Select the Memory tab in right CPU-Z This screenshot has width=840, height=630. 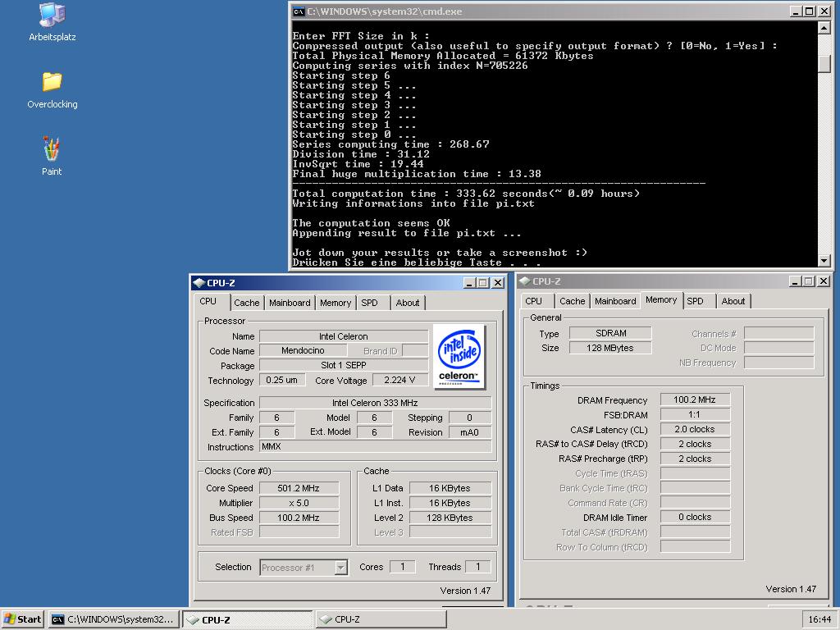(x=660, y=300)
